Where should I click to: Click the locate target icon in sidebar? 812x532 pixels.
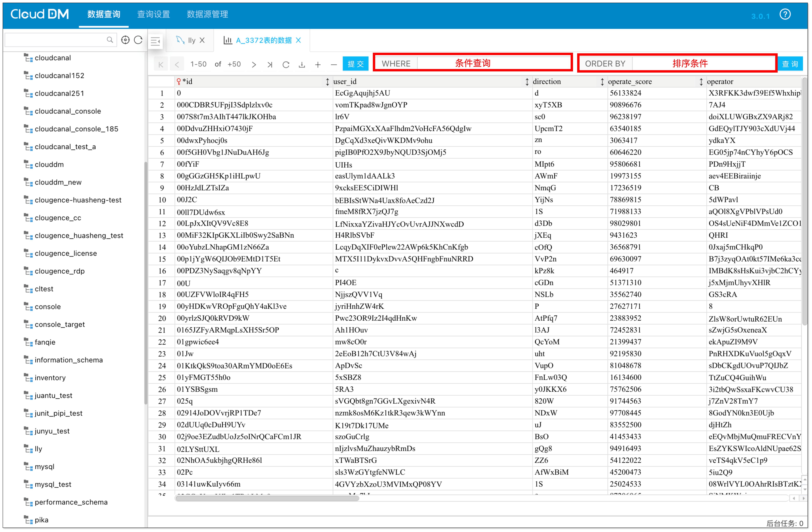pyautogui.click(x=125, y=40)
